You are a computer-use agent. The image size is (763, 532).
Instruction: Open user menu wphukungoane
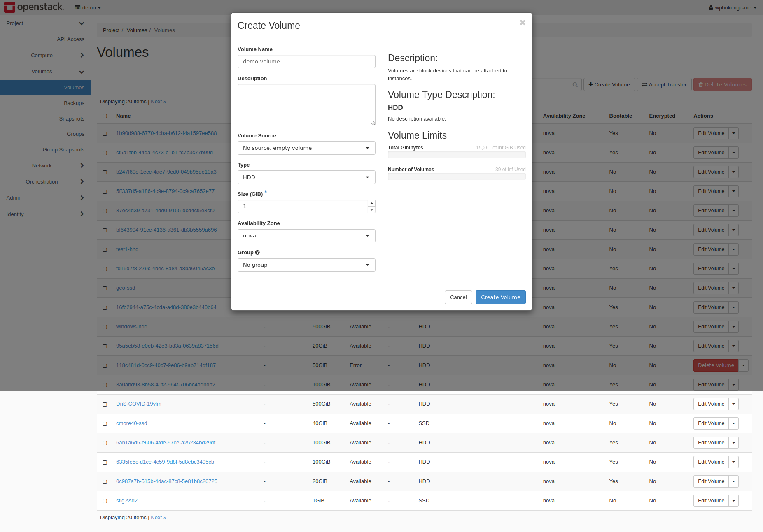pos(733,7)
